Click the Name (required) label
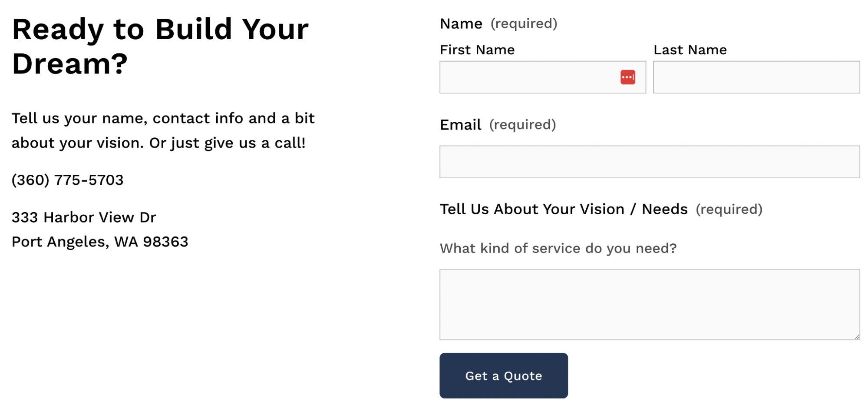The image size is (868, 409). tap(461, 23)
